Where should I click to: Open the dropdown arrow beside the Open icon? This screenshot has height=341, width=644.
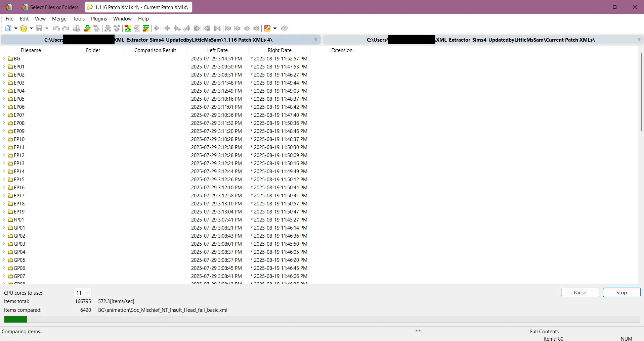[31, 29]
